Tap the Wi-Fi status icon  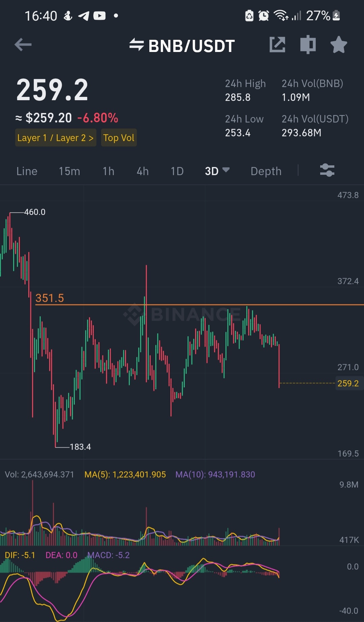[281, 16]
